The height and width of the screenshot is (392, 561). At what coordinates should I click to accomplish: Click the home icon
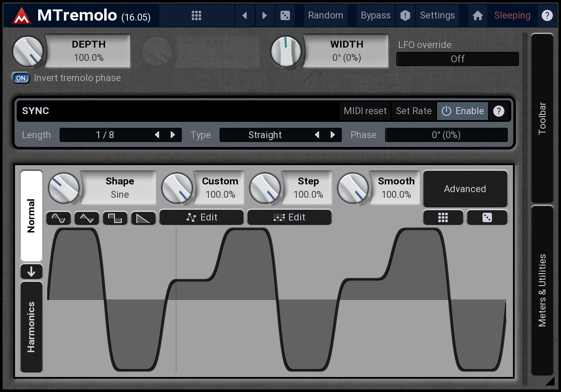[x=478, y=15]
